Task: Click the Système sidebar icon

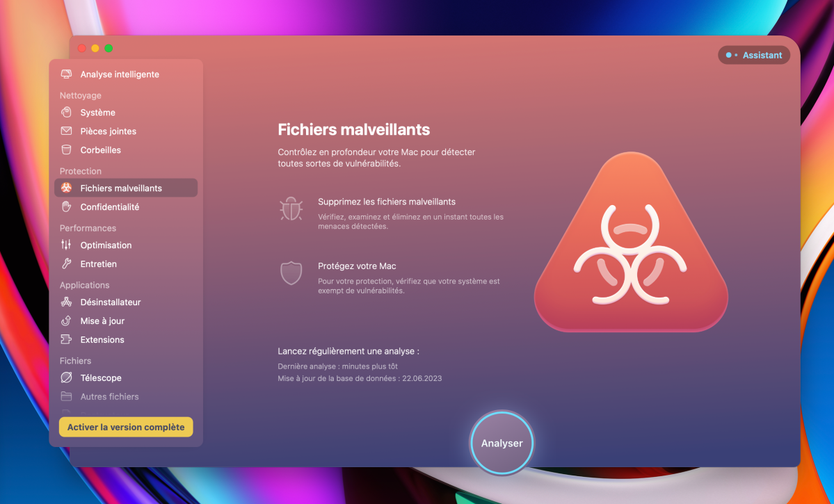Action: pos(67,112)
